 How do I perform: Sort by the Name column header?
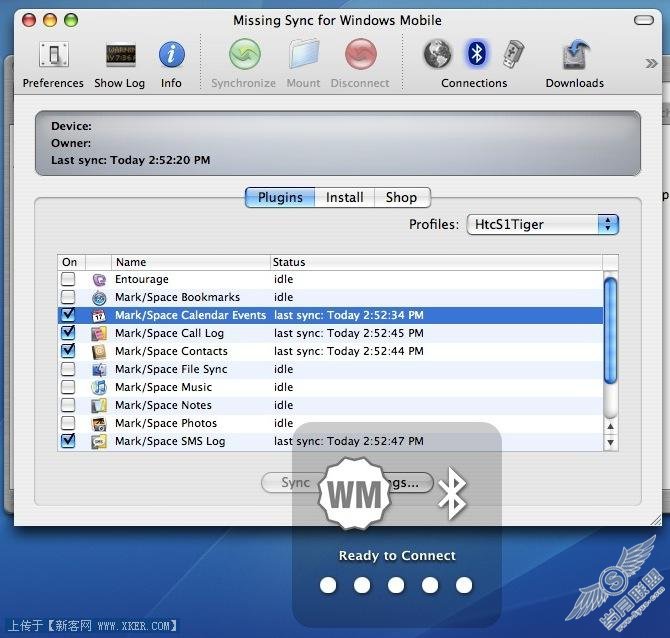click(x=191, y=262)
